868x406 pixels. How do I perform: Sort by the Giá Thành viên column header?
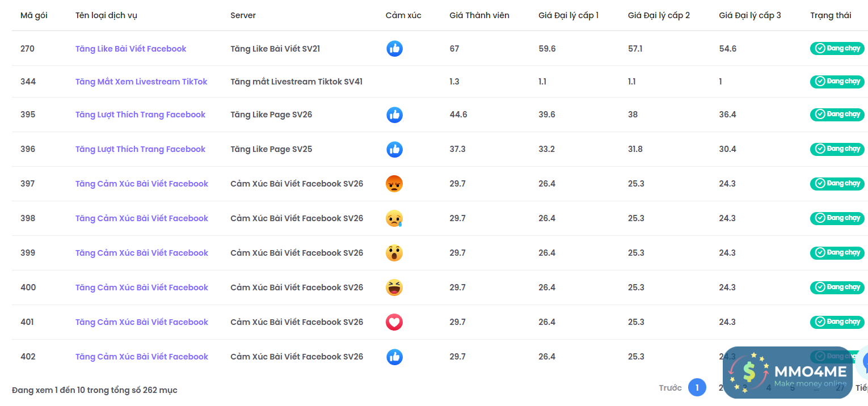(x=479, y=15)
